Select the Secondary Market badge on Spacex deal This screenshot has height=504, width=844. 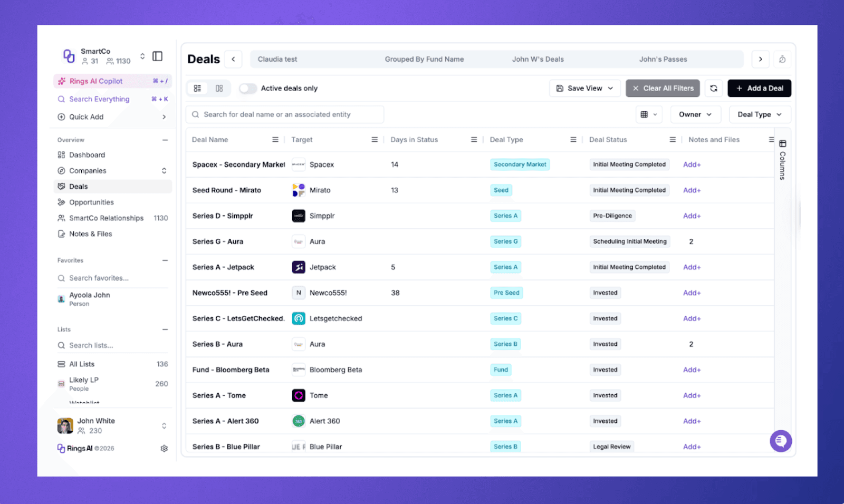pos(520,164)
